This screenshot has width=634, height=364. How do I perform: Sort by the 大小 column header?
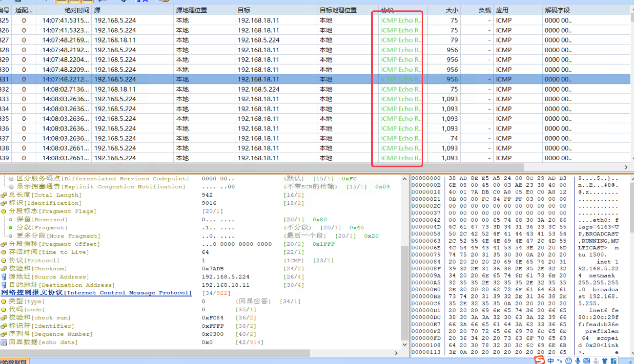click(452, 10)
